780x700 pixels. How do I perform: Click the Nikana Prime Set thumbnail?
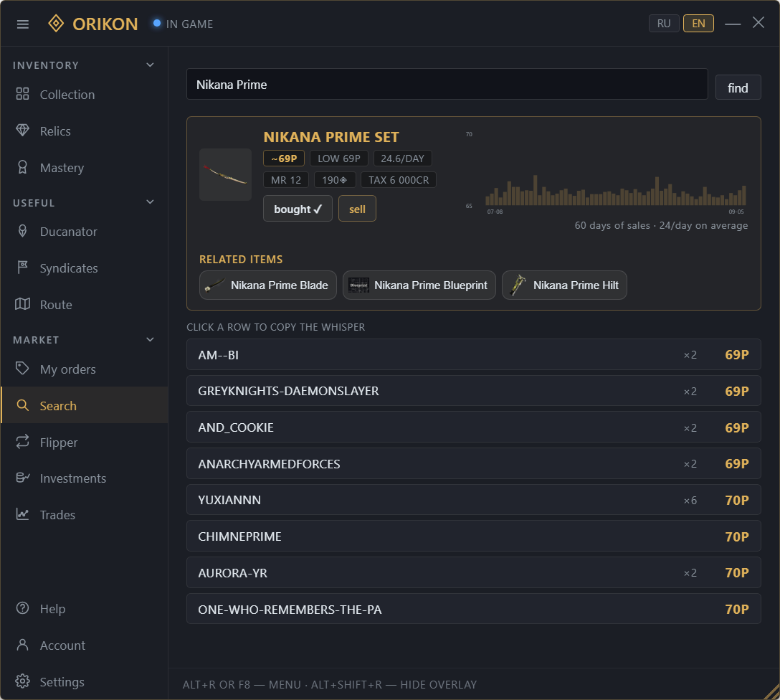point(225,174)
